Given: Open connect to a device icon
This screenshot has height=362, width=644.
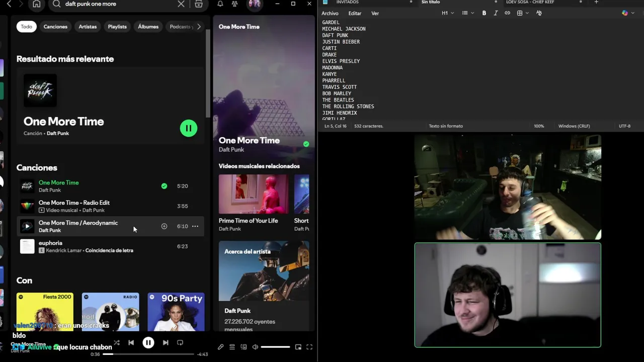Looking at the screenshot, I should click(x=244, y=347).
